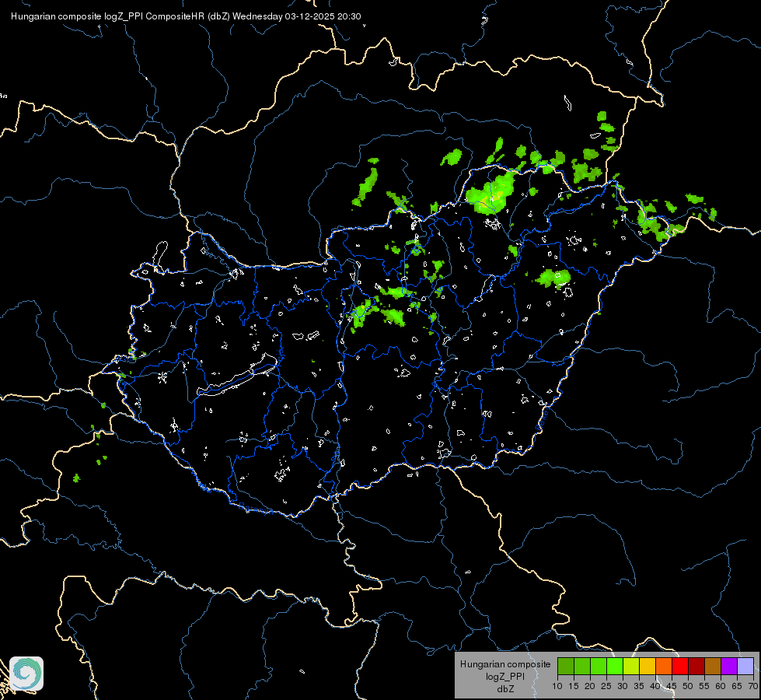Viewport: 761px width, 700px height.
Task: Click the '15' tick label on legend scale
Action: 574,687
